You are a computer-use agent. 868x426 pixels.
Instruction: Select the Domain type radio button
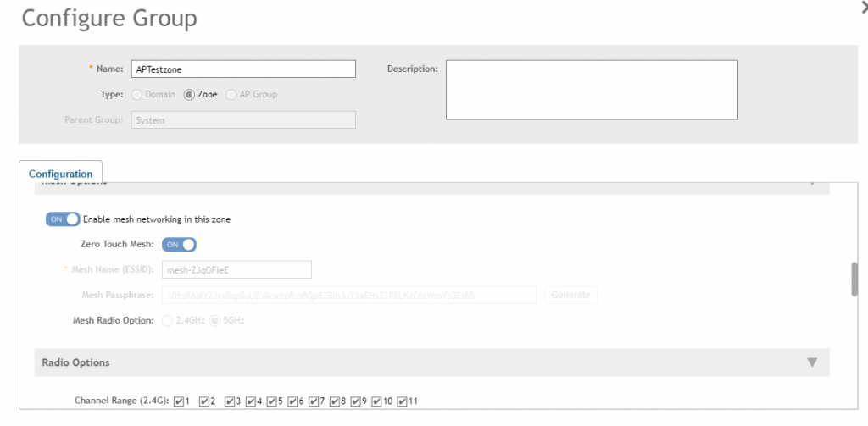click(x=136, y=94)
